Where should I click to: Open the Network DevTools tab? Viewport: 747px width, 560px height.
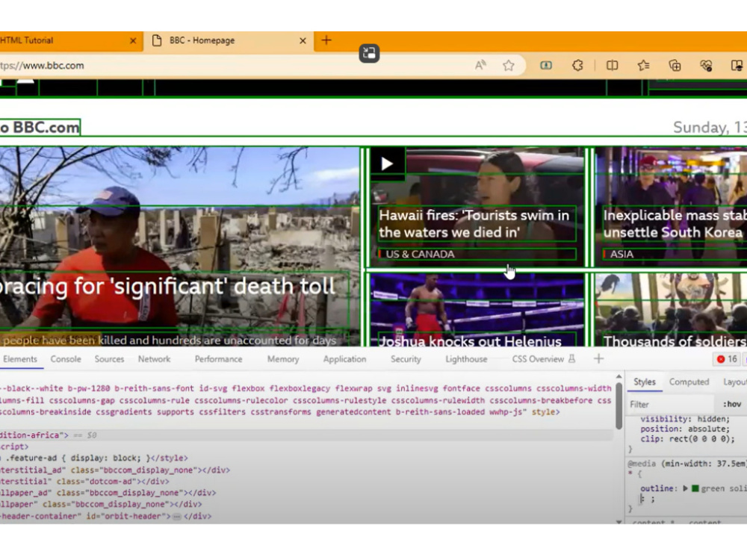(154, 359)
